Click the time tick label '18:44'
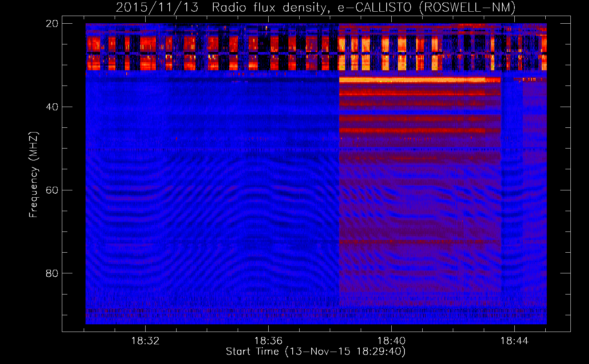The height and width of the screenshot is (364, 589). point(514,341)
